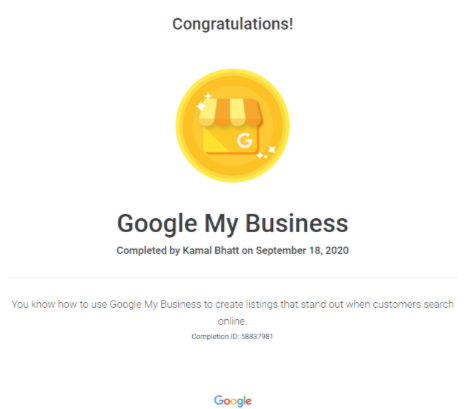Select the completion number 58837981
This screenshot has height=409, width=473.
[x=257, y=337]
